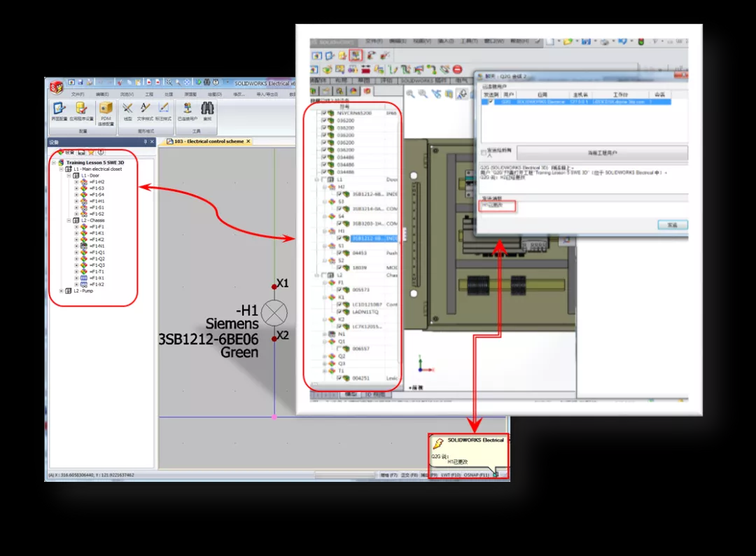Expand the L2 - Pump tree node
The height and width of the screenshot is (556, 756).
(62, 291)
